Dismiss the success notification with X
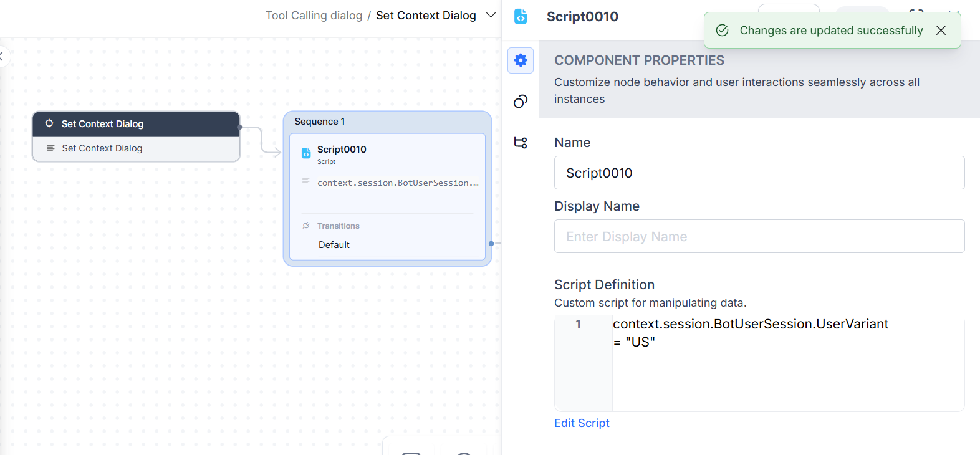The height and width of the screenshot is (455, 980). (x=941, y=31)
